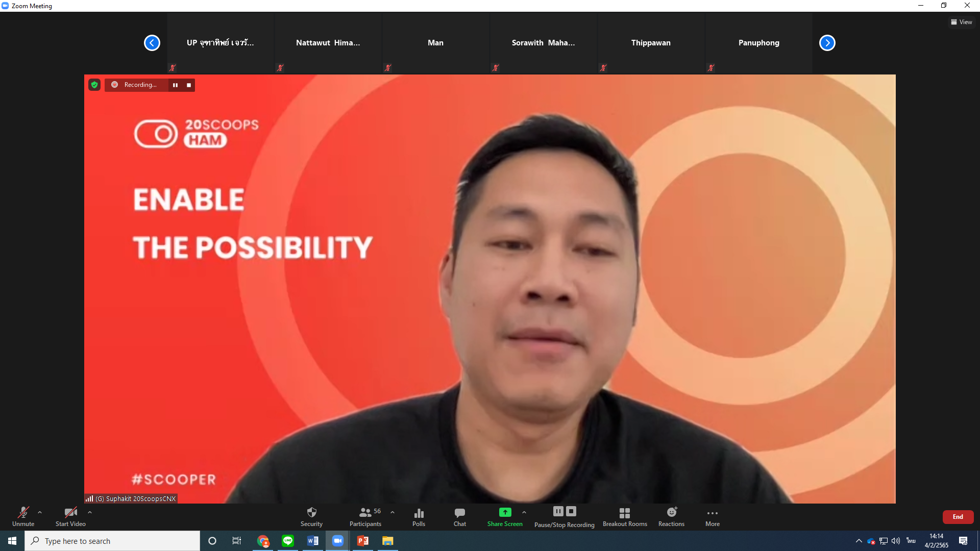980x551 pixels.
Task: Click the Type here to search box
Action: [x=112, y=541]
